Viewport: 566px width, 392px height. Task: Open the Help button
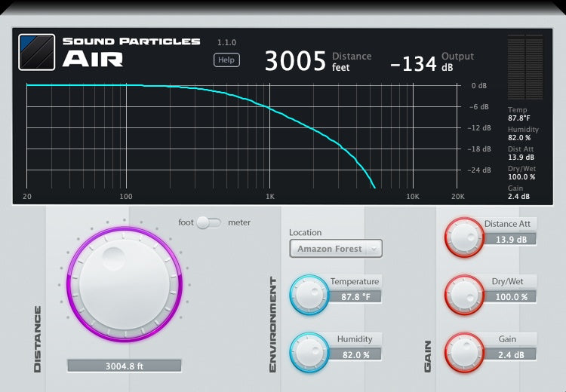pyautogui.click(x=226, y=60)
